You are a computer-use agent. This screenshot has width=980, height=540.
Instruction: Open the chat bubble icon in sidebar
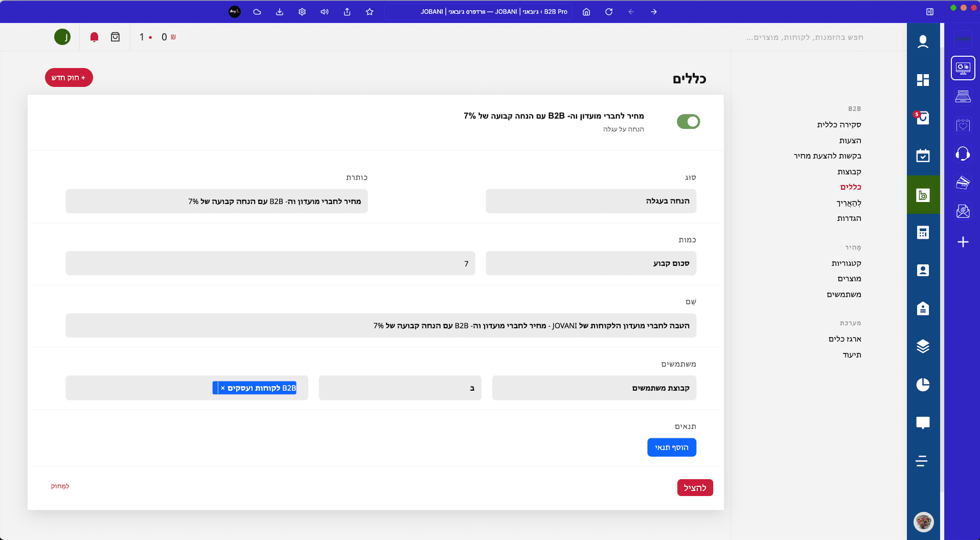tap(923, 422)
